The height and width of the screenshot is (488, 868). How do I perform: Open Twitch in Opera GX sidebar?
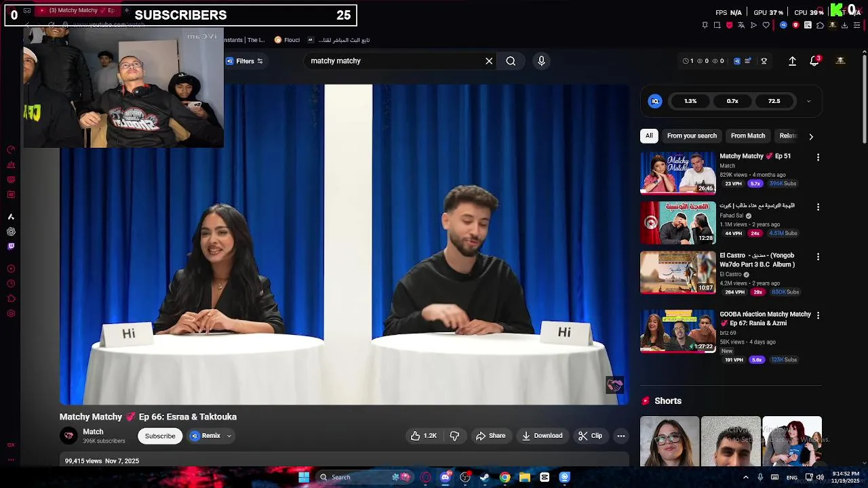point(11,246)
